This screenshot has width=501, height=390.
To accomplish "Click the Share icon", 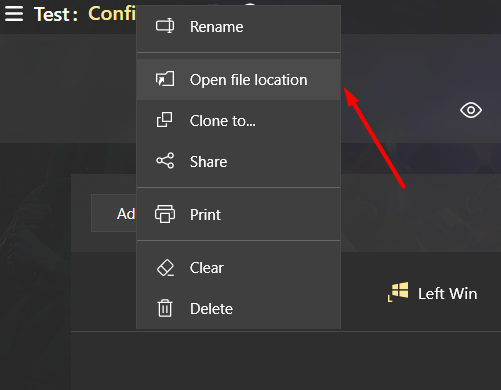I will click(165, 161).
